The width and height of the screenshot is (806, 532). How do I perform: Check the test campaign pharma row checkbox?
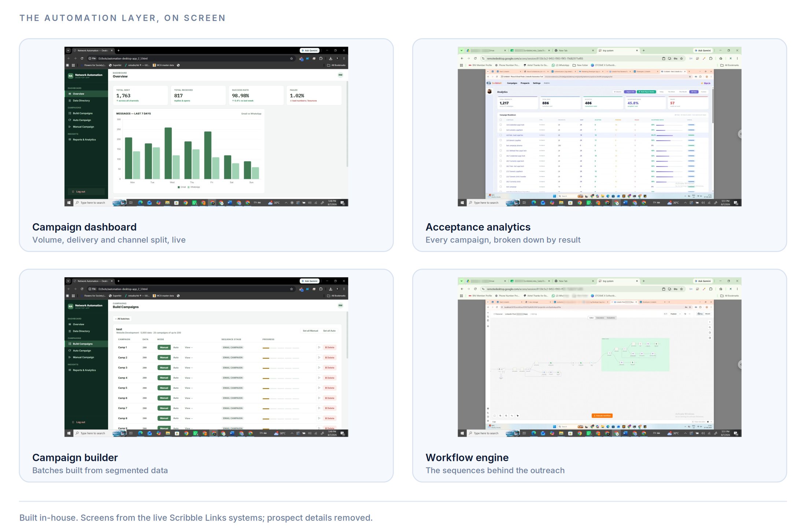pos(501,145)
